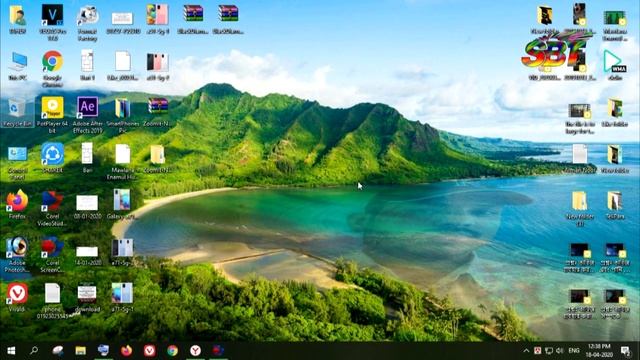
Task: Open the 12:38 PM clock calendar
Action: click(599, 351)
